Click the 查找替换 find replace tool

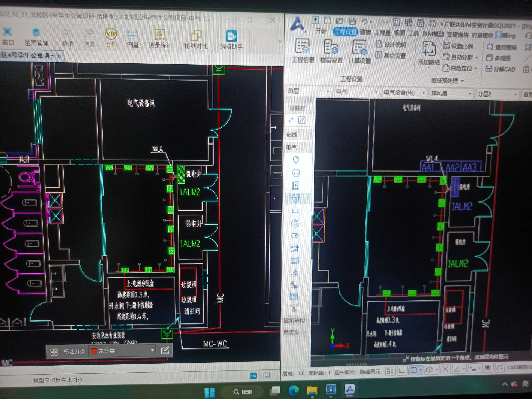point(502,47)
